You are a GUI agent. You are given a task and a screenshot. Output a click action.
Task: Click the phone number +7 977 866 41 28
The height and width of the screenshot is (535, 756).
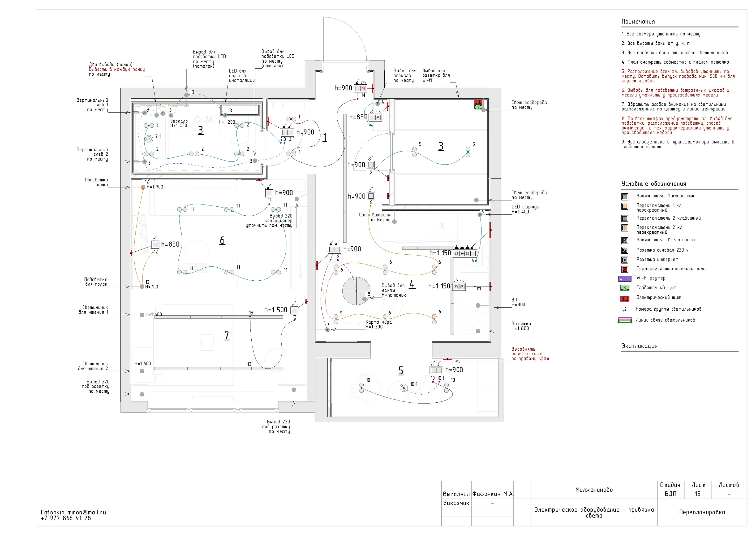pyautogui.click(x=66, y=518)
